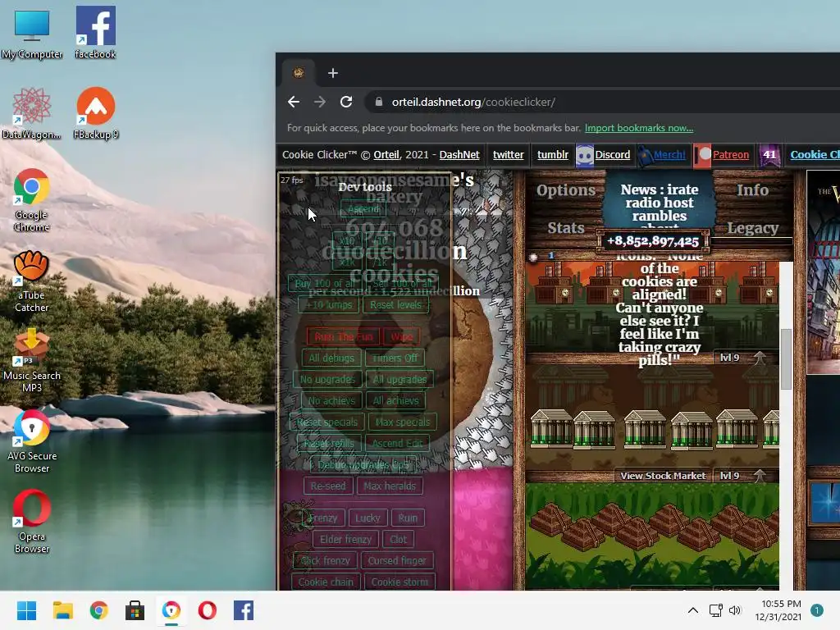Open the Options menu

coord(566,190)
